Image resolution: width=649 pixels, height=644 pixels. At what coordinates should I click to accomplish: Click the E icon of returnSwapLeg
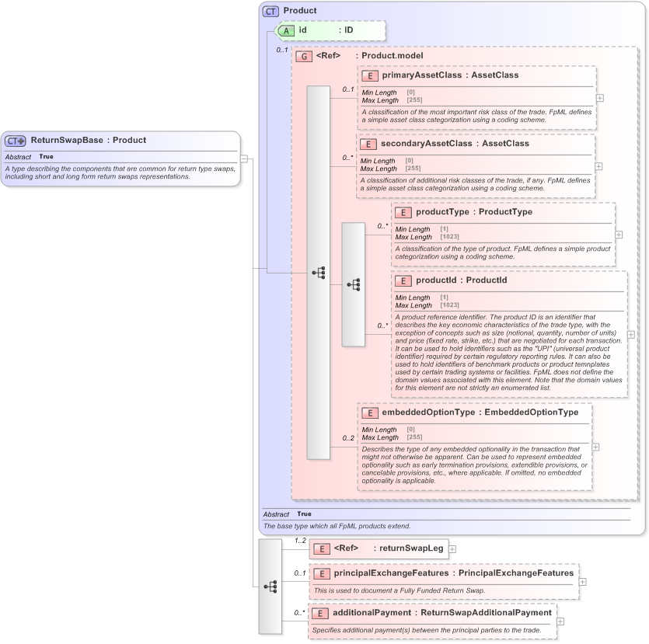[x=322, y=549]
